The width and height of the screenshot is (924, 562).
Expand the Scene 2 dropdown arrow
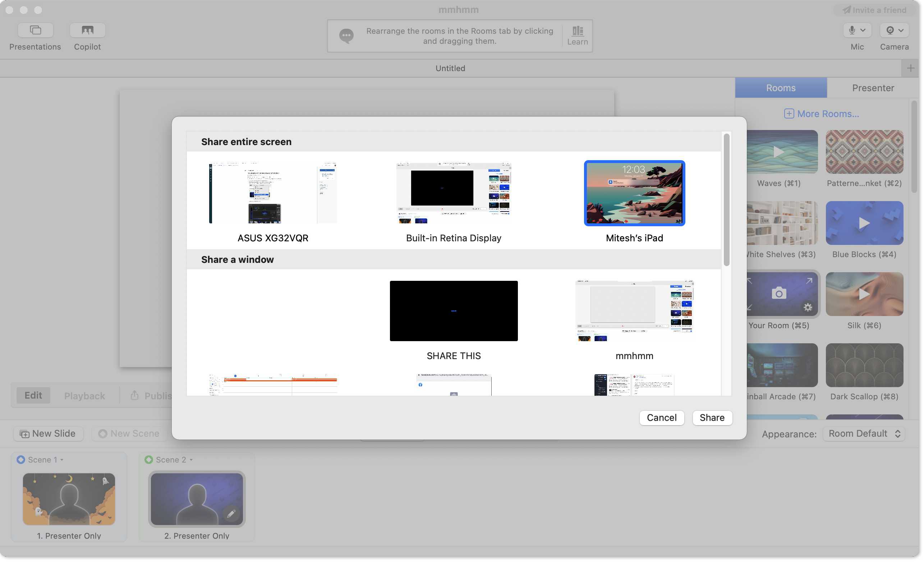191,460
